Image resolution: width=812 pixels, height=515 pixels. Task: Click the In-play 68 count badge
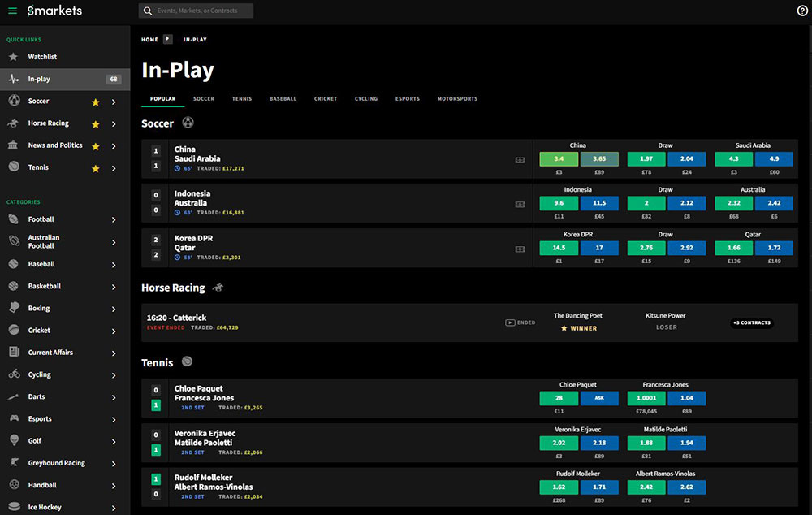[x=114, y=80]
